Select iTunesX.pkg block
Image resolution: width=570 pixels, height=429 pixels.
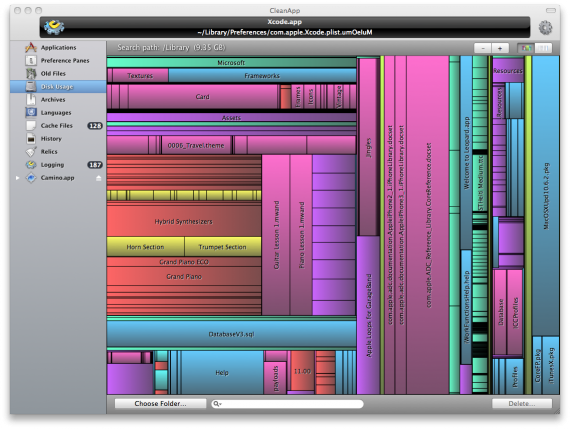(x=551, y=365)
